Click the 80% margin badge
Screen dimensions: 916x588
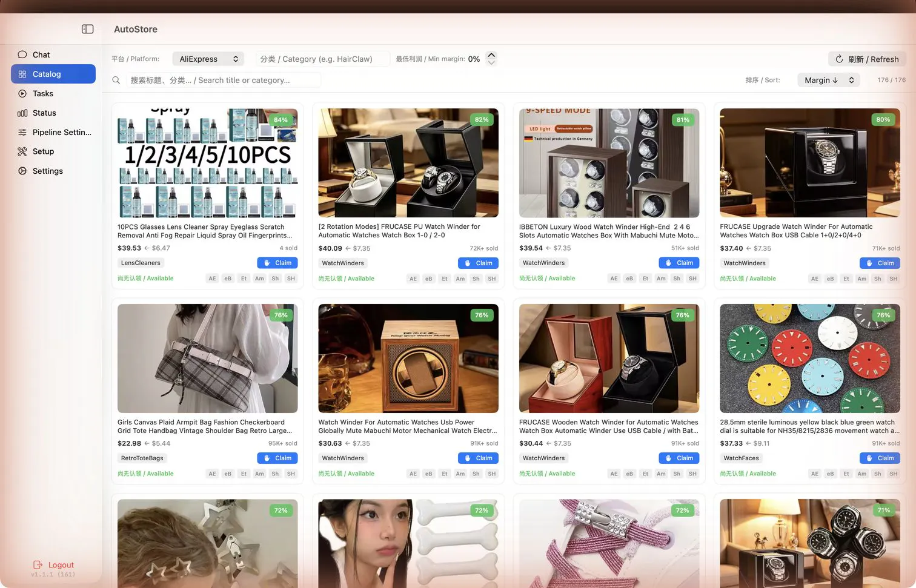[883, 120]
